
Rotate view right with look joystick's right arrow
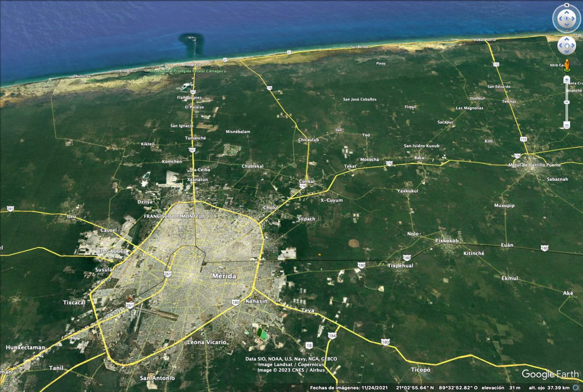[574, 19]
